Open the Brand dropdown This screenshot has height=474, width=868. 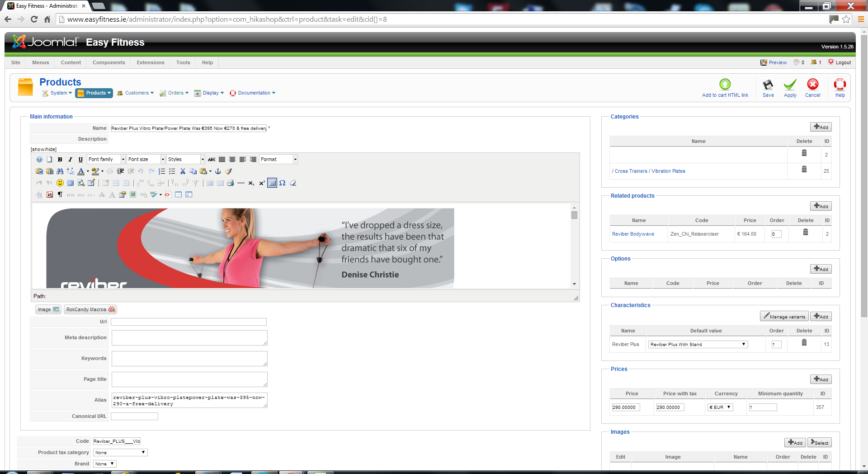coord(105,464)
